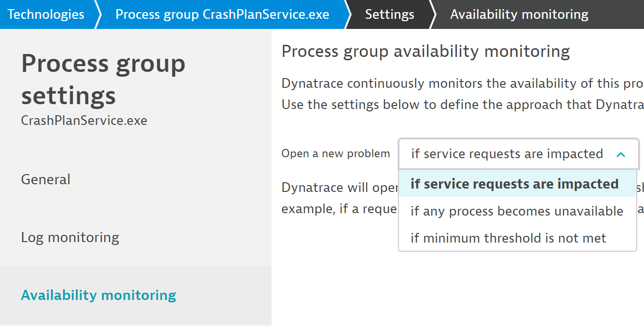Click the 'Process group settings' sidebar heading
The height and width of the screenshot is (326, 644).
point(103,79)
